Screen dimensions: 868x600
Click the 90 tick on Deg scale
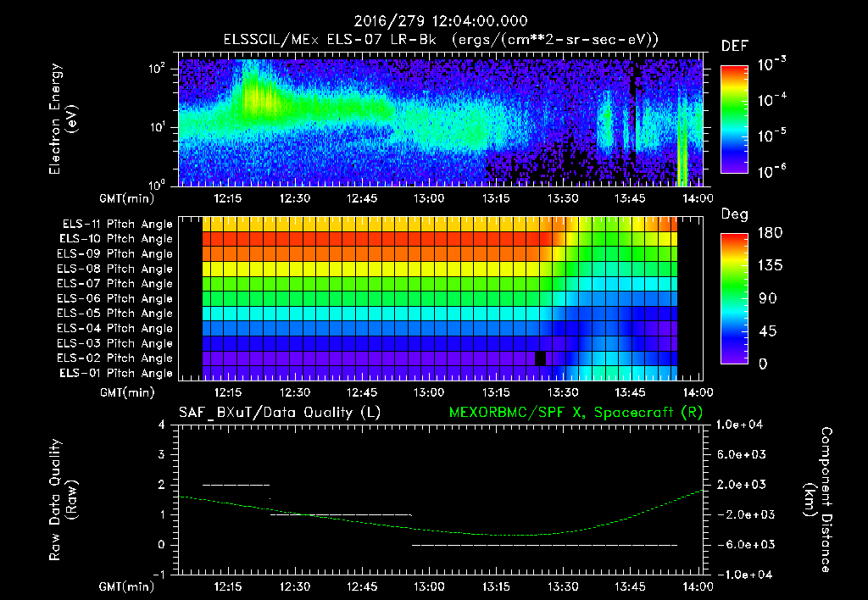768,298
